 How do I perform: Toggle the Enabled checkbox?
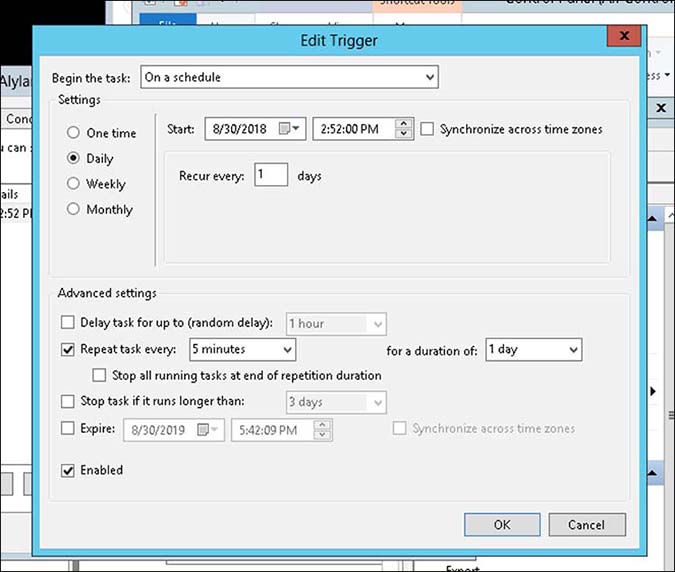(x=68, y=470)
